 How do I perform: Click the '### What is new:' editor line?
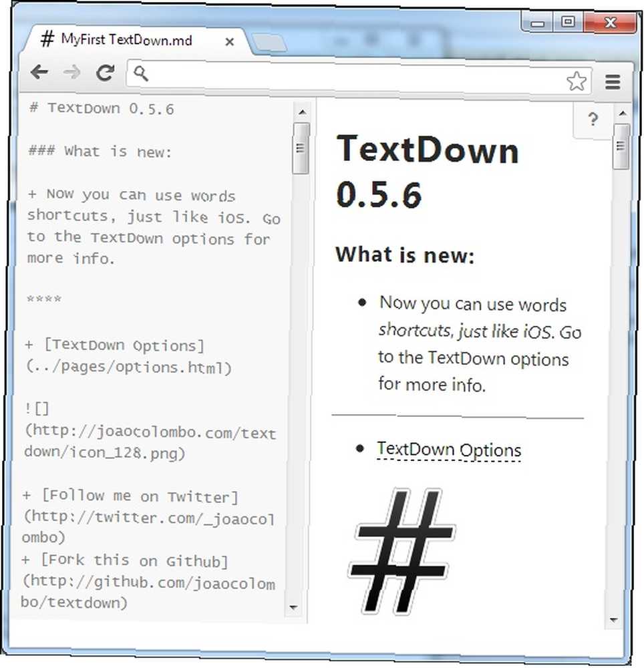[100, 151]
